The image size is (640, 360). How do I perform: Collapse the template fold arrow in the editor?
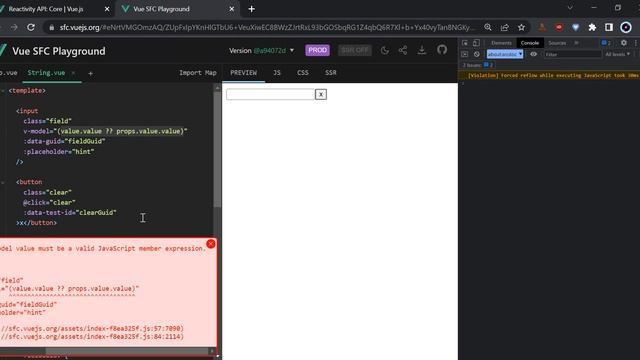[x=3, y=91]
